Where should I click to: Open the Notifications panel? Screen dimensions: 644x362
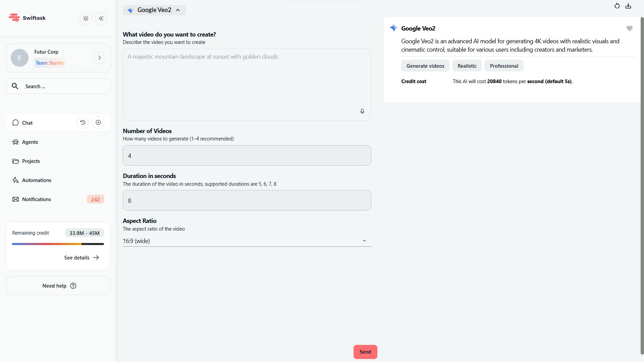coord(36,199)
